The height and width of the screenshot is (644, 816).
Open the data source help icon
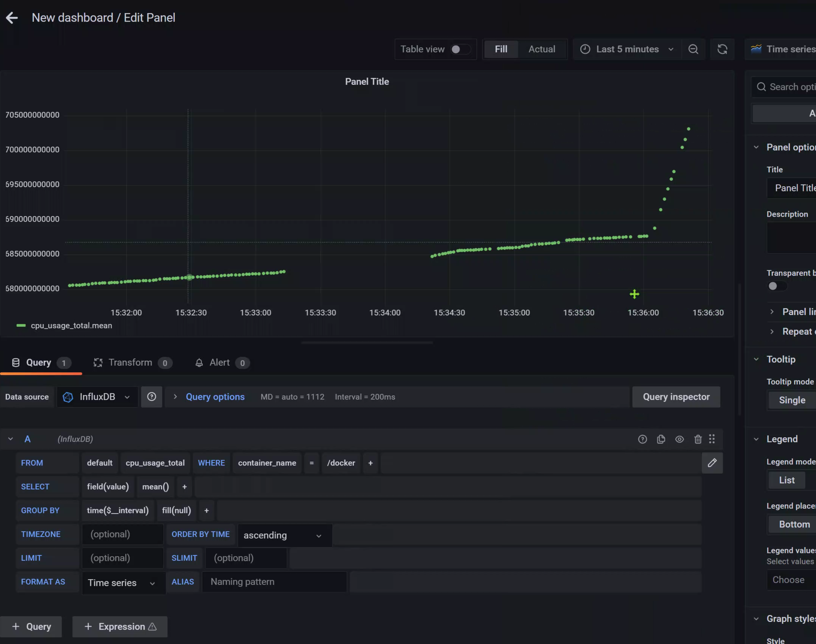(151, 397)
